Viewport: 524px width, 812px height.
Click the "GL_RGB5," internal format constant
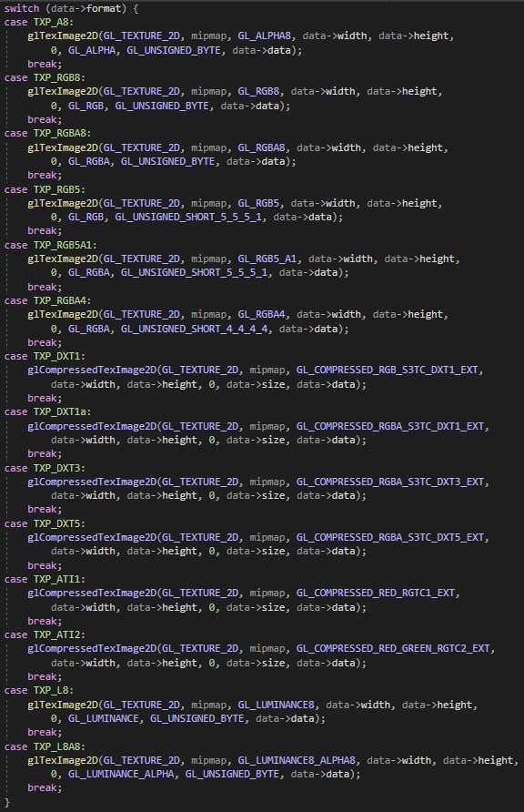(x=261, y=204)
